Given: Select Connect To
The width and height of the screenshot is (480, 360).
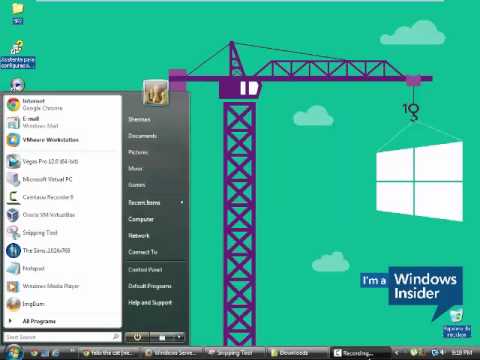Looking at the screenshot, I should (x=143, y=252).
